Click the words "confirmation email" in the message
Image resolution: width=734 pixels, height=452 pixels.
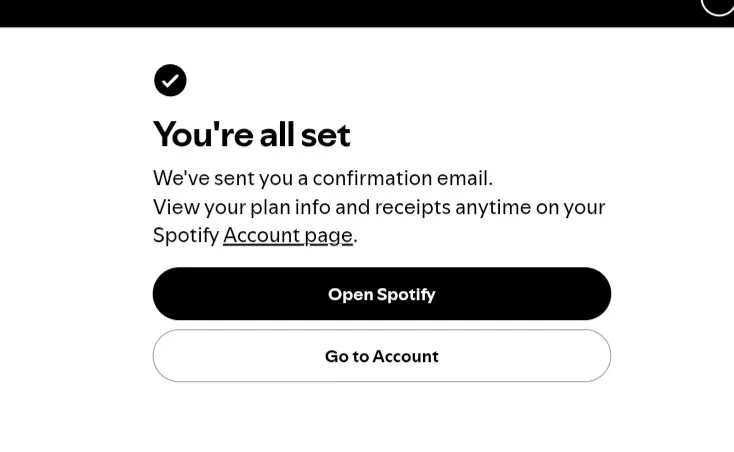tap(403, 178)
